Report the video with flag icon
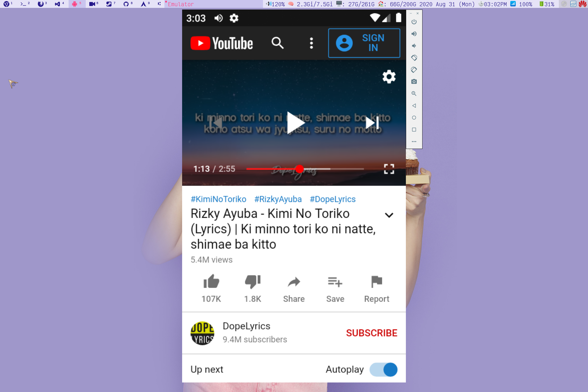 point(377,282)
